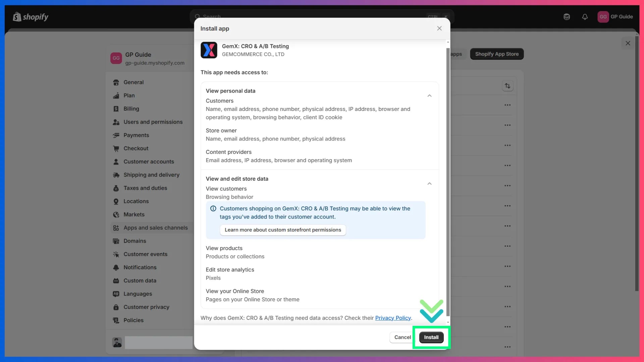Click the General store icon
Image resolution: width=644 pixels, height=362 pixels.
click(116, 82)
